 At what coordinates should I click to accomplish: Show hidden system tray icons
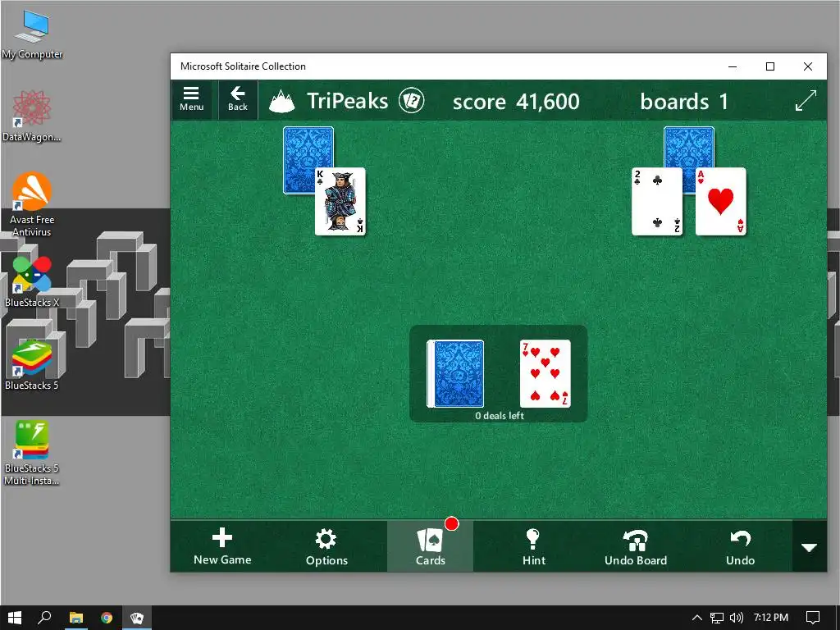tap(697, 618)
